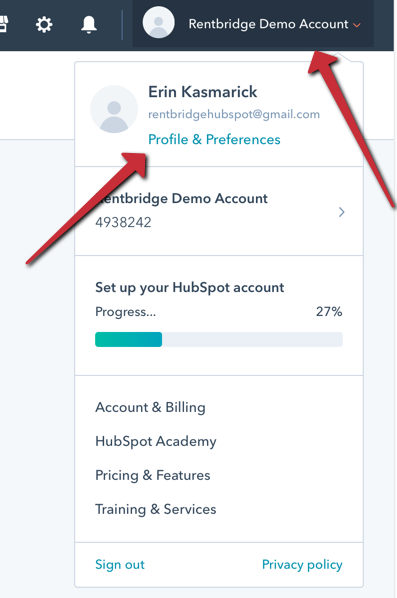Expand the Rentbridge Demo Account dropdown caret
This screenshot has width=397, height=598.
pos(357,25)
